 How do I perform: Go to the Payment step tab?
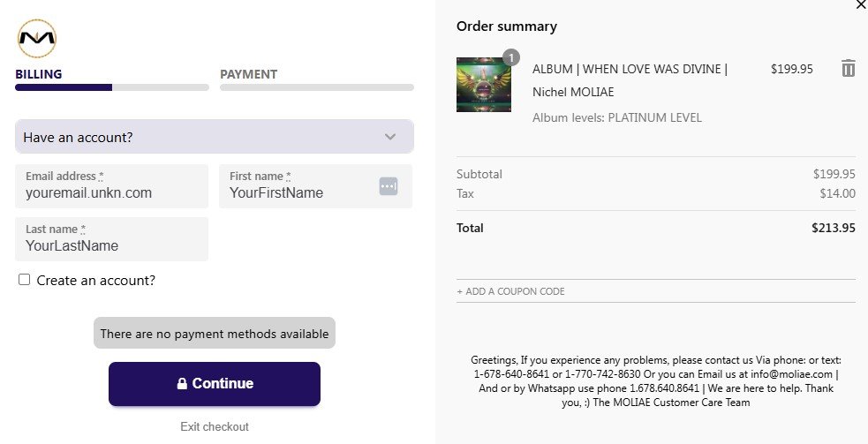pos(248,74)
